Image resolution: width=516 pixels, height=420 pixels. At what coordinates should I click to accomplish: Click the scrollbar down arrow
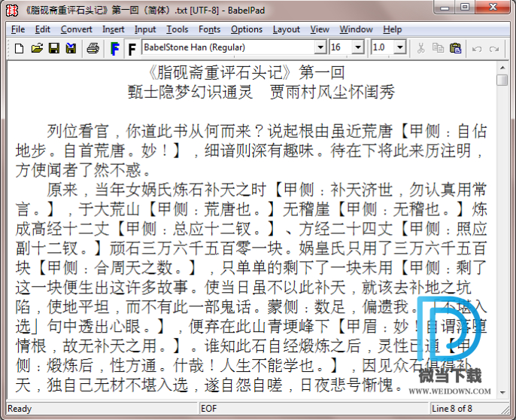(x=502, y=392)
